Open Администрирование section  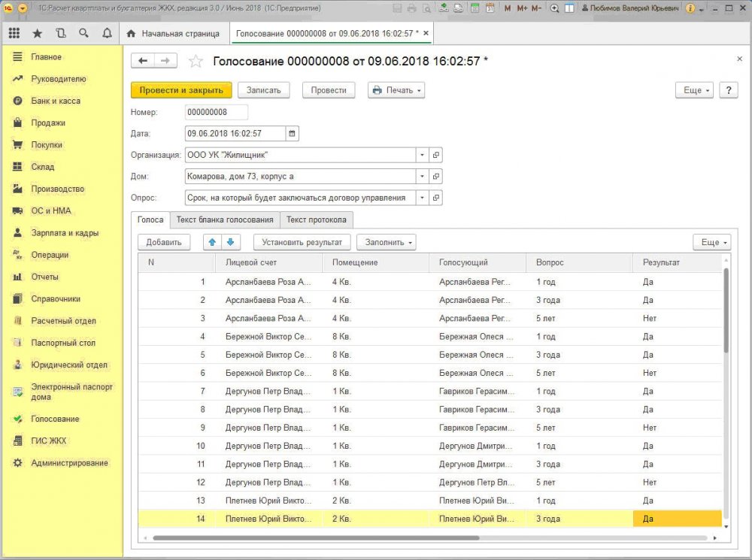69,463
